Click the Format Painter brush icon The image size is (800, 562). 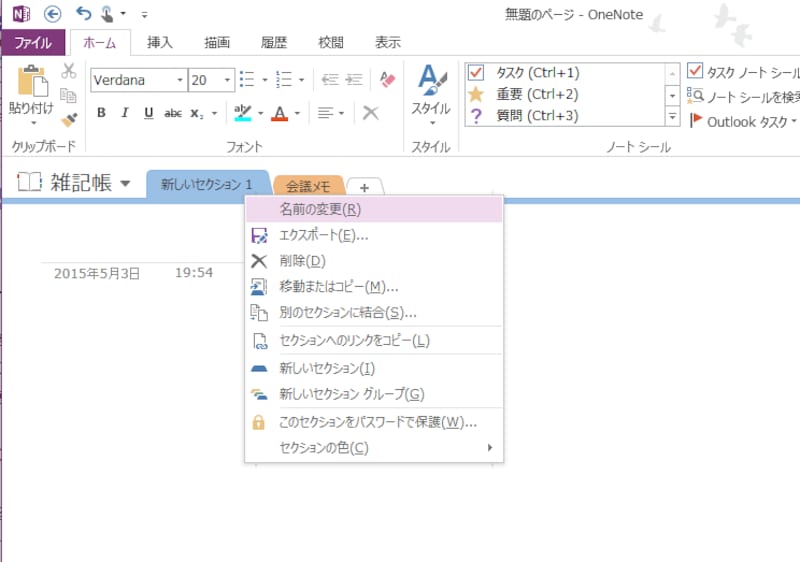68,120
